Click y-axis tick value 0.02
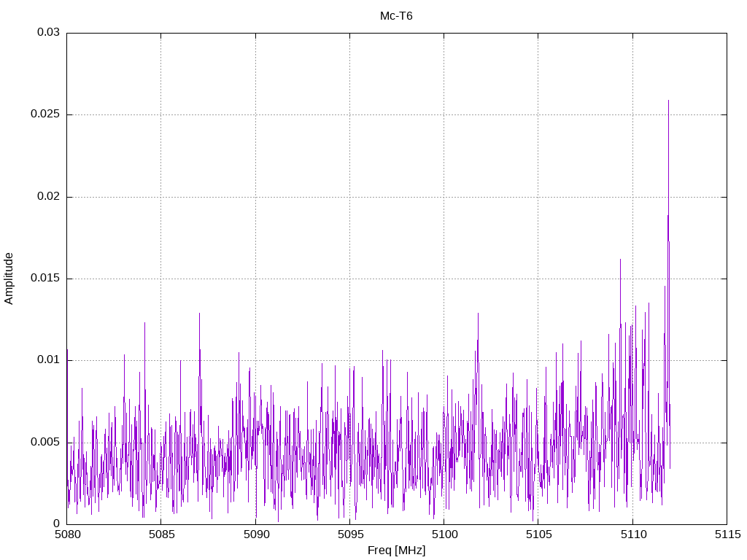Screen dimensions: 747x560 click(49, 196)
